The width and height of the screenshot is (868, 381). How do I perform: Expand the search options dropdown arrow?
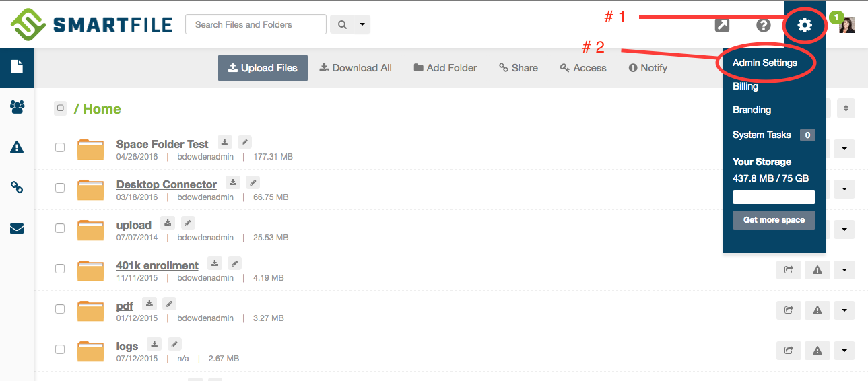click(x=362, y=25)
